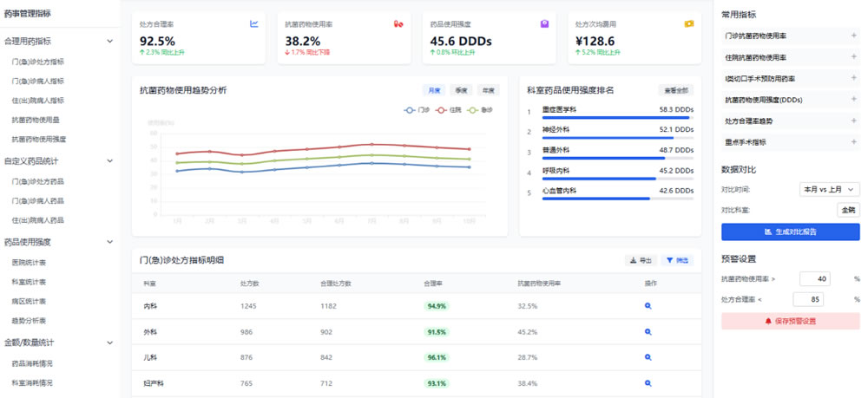Open details magnifier for 内科 row
Screen dimensions: 868x398
coord(648,306)
